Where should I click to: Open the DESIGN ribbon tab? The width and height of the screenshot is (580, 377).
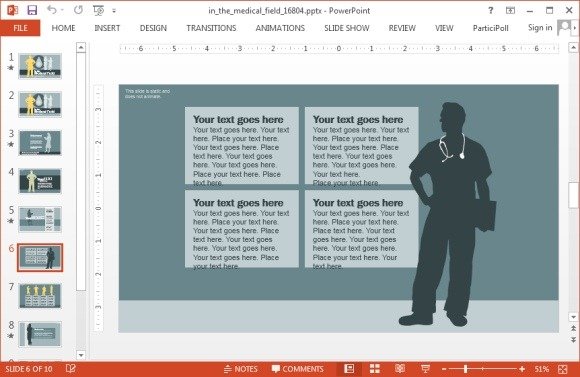[x=153, y=28]
